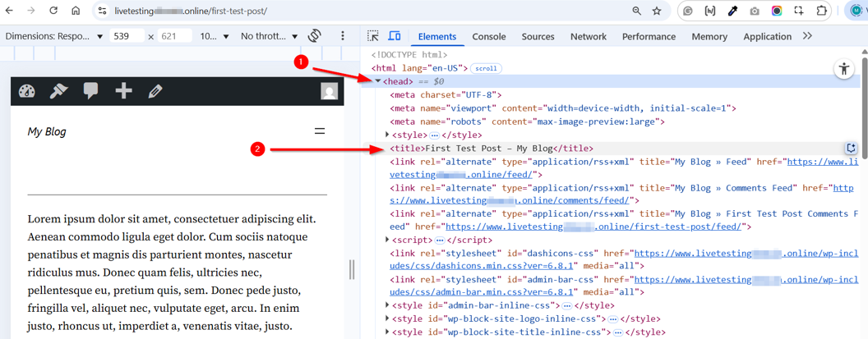Click the viewport resize handle

pyautogui.click(x=352, y=270)
